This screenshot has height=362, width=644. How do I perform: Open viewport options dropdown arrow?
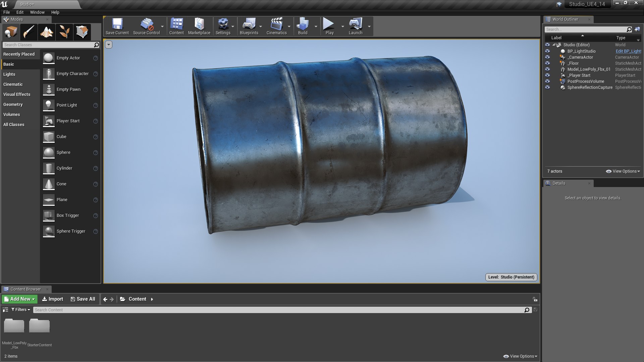(x=109, y=45)
